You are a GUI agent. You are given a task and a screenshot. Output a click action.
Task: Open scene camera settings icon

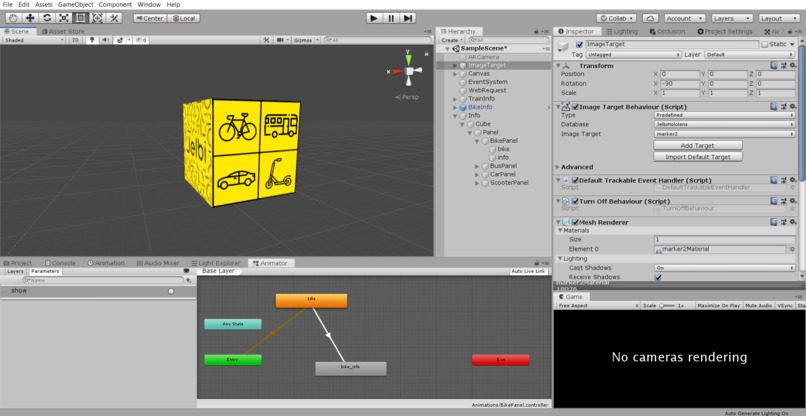coord(281,40)
